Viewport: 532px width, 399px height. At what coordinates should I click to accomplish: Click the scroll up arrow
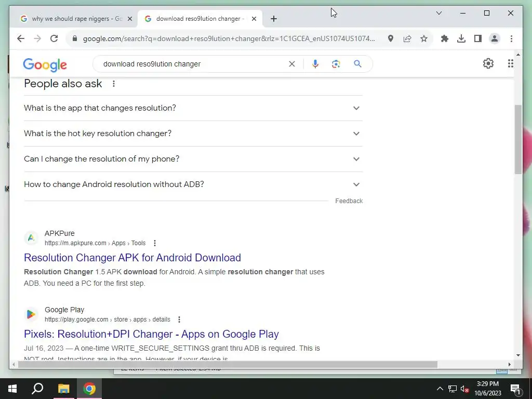click(x=518, y=54)
